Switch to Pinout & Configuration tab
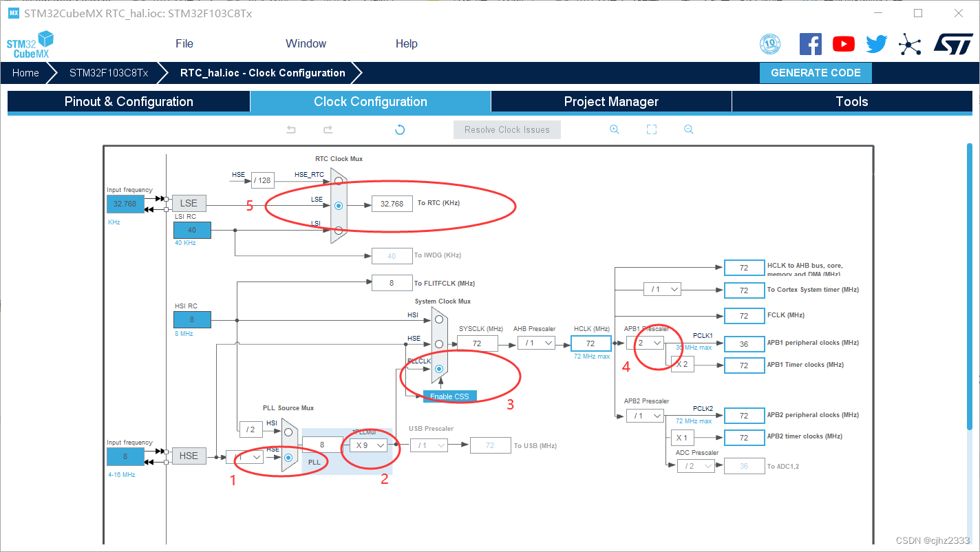The width and height of the screenshot is (980, 552). [x=129, y=101]
